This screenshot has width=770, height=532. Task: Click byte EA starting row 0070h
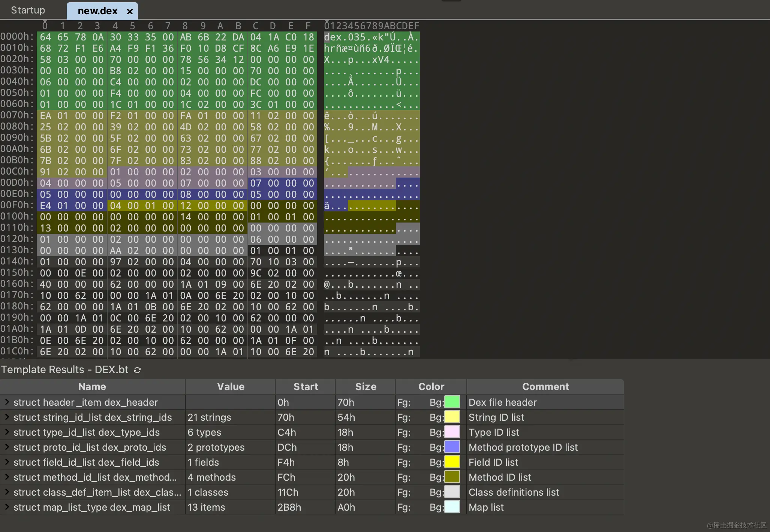[45, 116]
